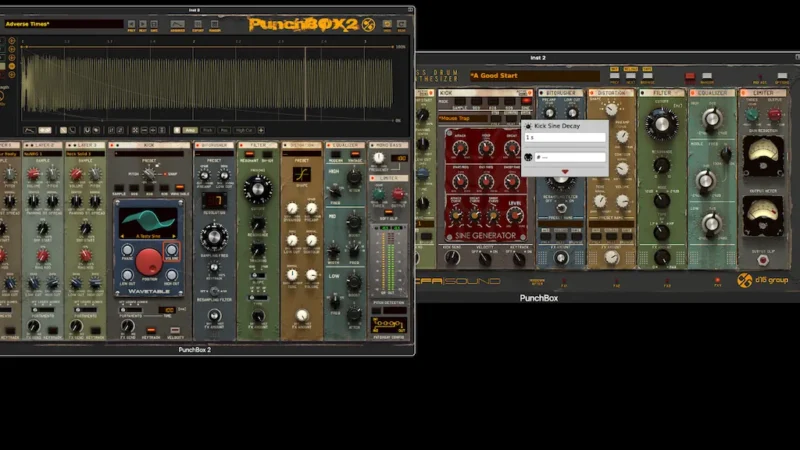Toggle Keytrack button in PunchBox 2 Kick module
Image resolution: width=800 pixels, height=450 pixels.
tap(151, 331)
